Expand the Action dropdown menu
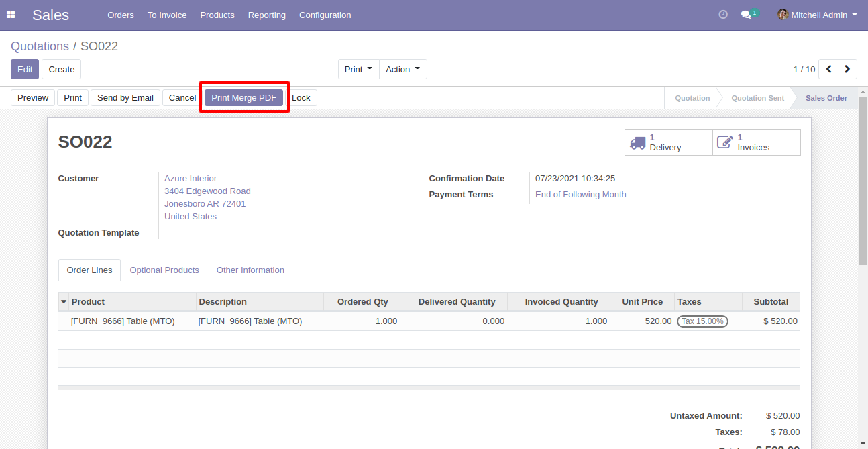 click(402, 69)
